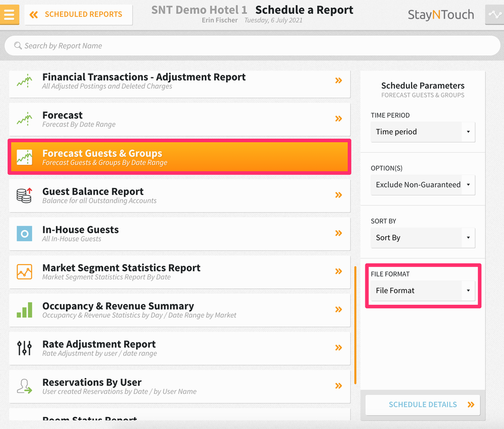This screenshot has height=429, width=504.
Task: Click the Reservations By User person icon
Action: (25, 386)
